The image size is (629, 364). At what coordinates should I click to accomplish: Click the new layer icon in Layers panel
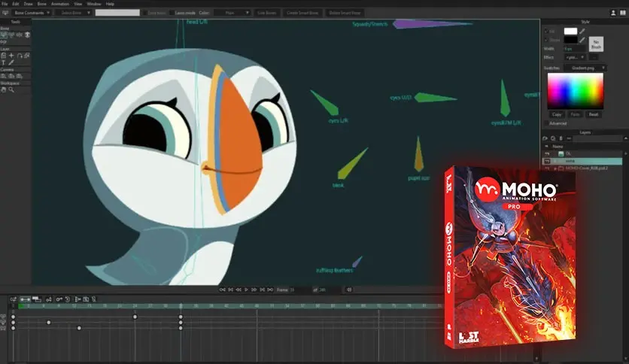[545, 139]
